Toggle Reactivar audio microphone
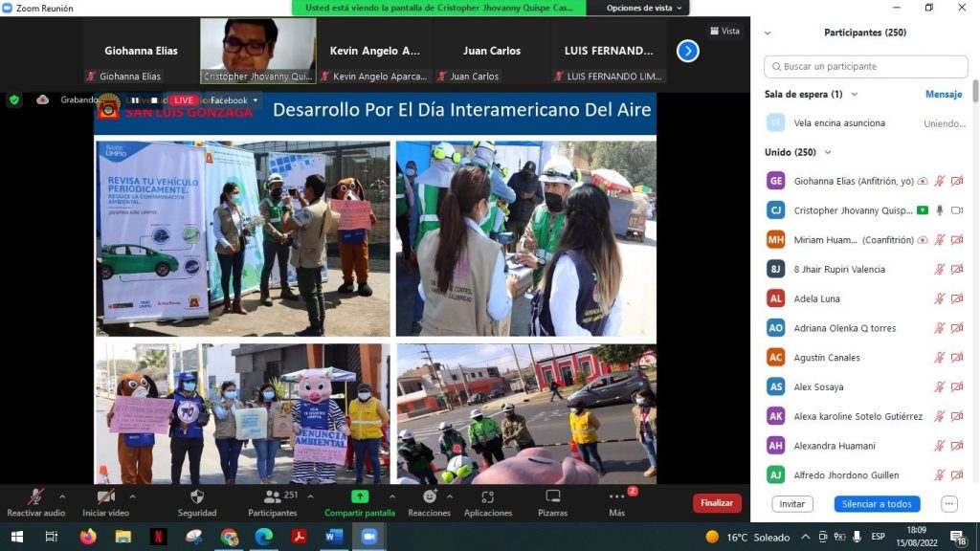Screen dimensions: 980x551 (36, 496)
